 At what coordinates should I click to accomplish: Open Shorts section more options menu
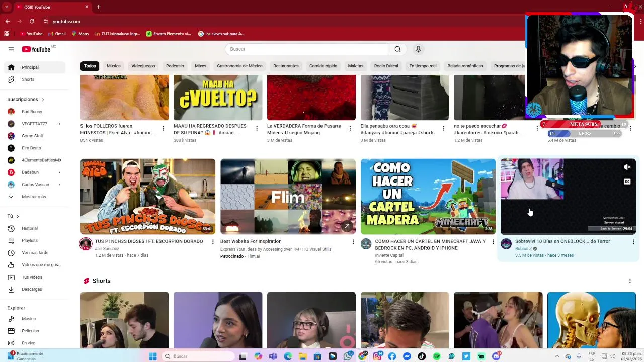point(630,281)
